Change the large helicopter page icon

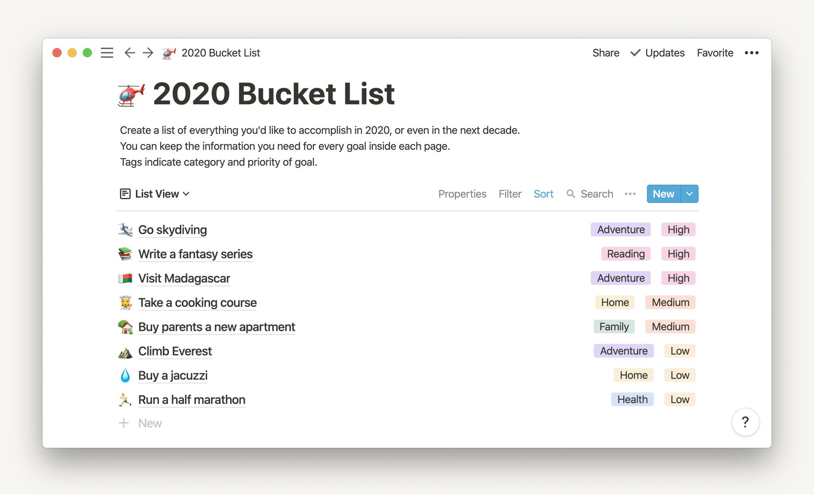(x=132, y=95)
